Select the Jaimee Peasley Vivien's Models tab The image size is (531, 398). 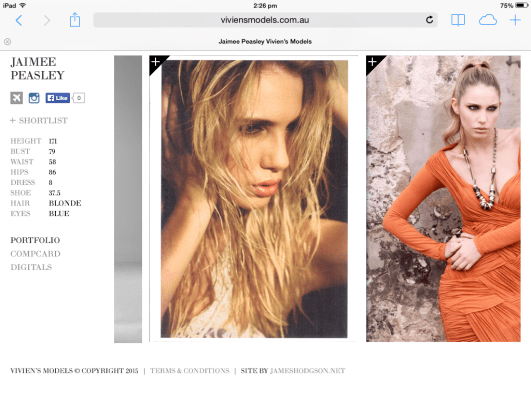pos(265,41)
